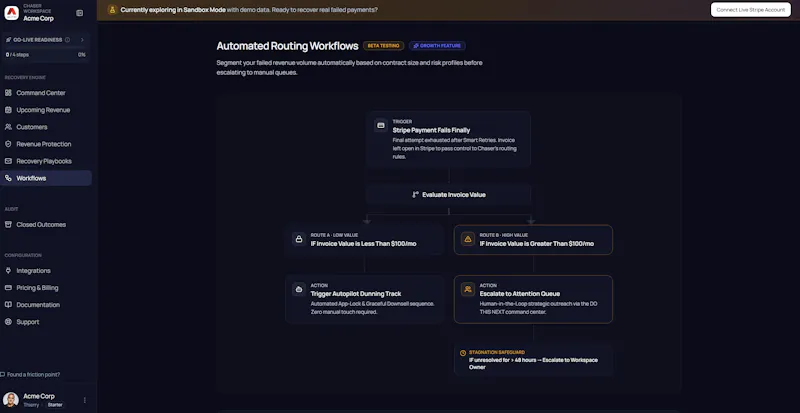Screen dimensions: 800x413
Task: Click the Autopilot Dunning Track icon
Action: coord(299,289)
